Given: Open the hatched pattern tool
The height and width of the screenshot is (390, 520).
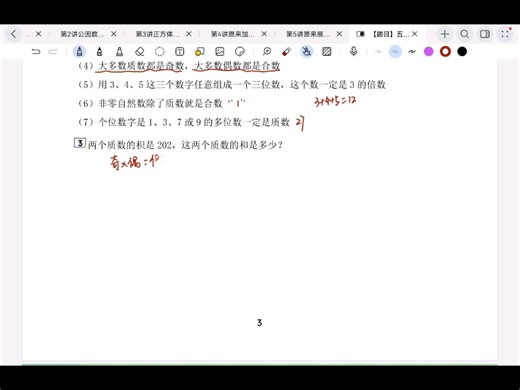Looking at the screenshot, I should click(327, 52).
